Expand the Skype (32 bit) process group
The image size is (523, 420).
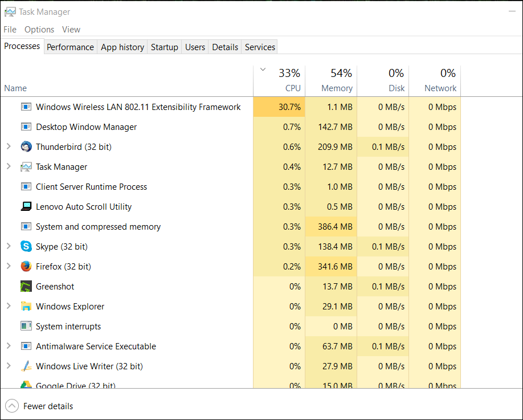(9, 246)
